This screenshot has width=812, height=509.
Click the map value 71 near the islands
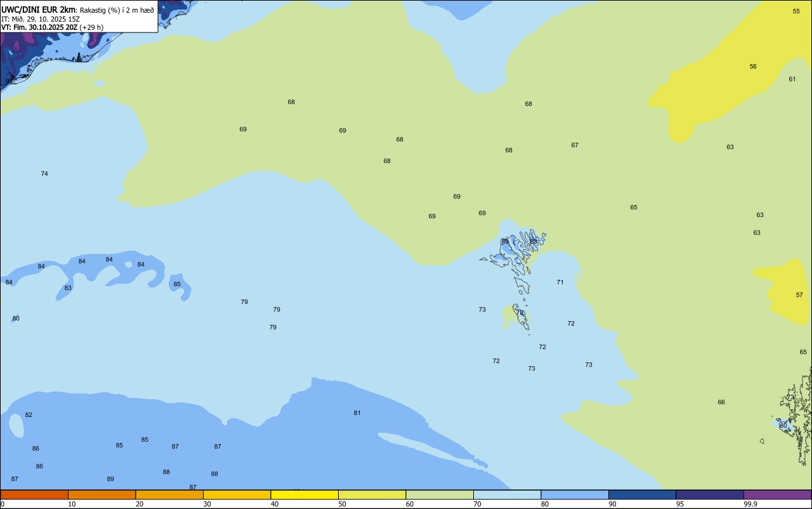(560, 282)
